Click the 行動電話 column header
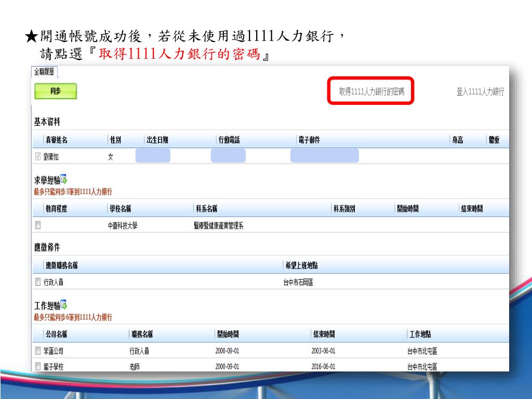Screen dimensions: 532x399 coord(229,140)
